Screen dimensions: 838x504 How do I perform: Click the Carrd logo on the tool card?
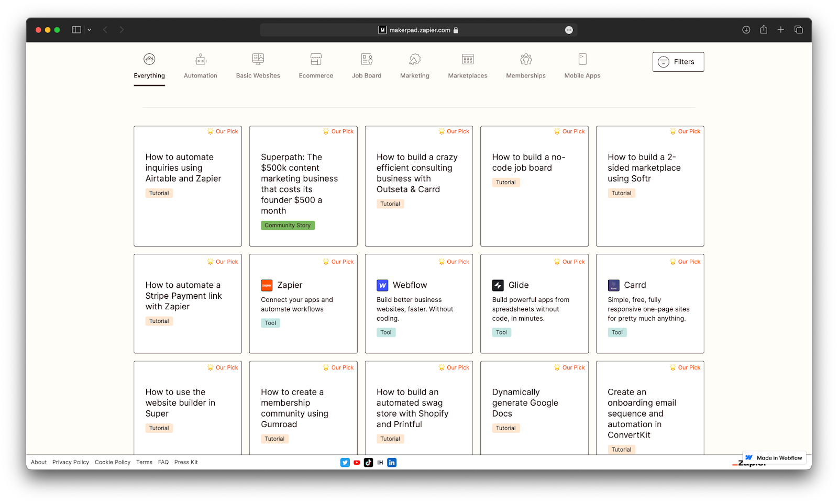coord(613,285)
